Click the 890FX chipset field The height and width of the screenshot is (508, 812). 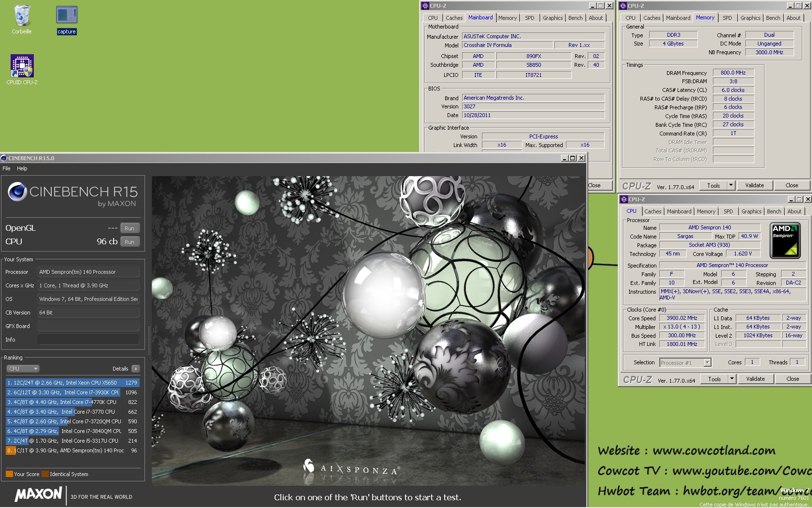pos(533,56)
